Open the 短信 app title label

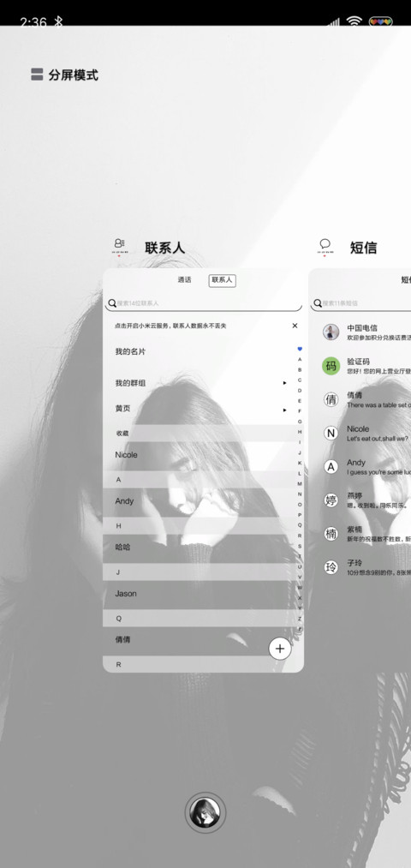pyautogui.click(x=363, y=248)
